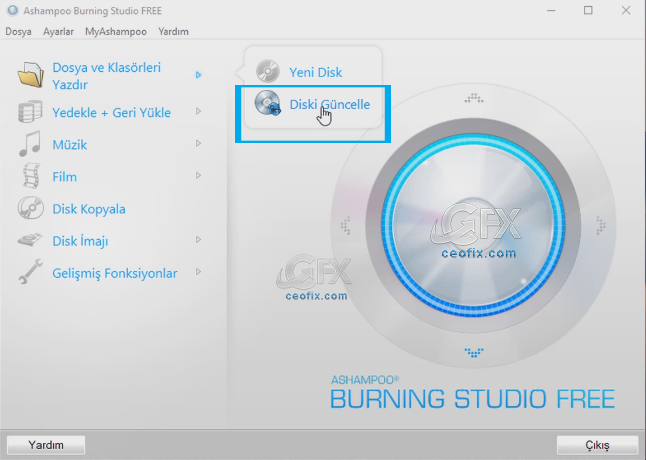This screenshot has width=646, height=460.
Task: Expand the Film submenu arrow
Action: (x=199, y=175)
